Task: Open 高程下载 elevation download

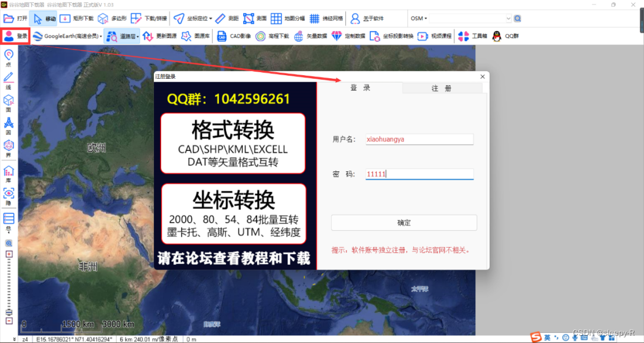Action: pos(273,36)
